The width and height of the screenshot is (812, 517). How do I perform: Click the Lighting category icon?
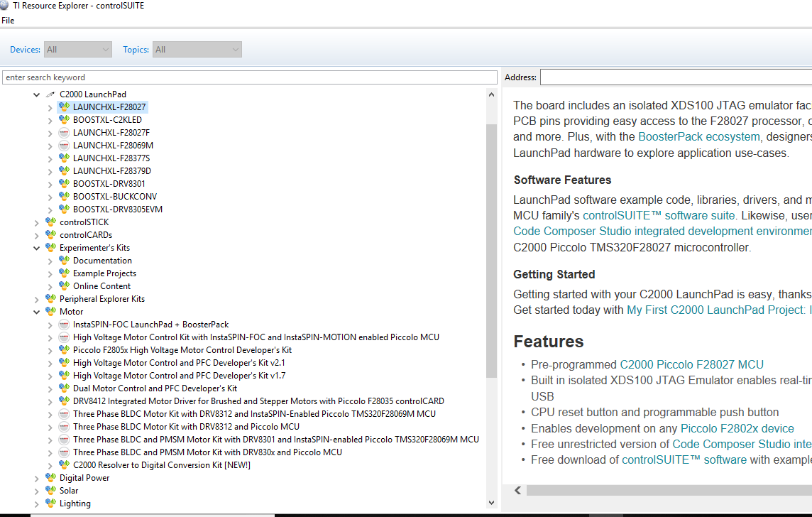pyautogui.click(x=50, y=504)
